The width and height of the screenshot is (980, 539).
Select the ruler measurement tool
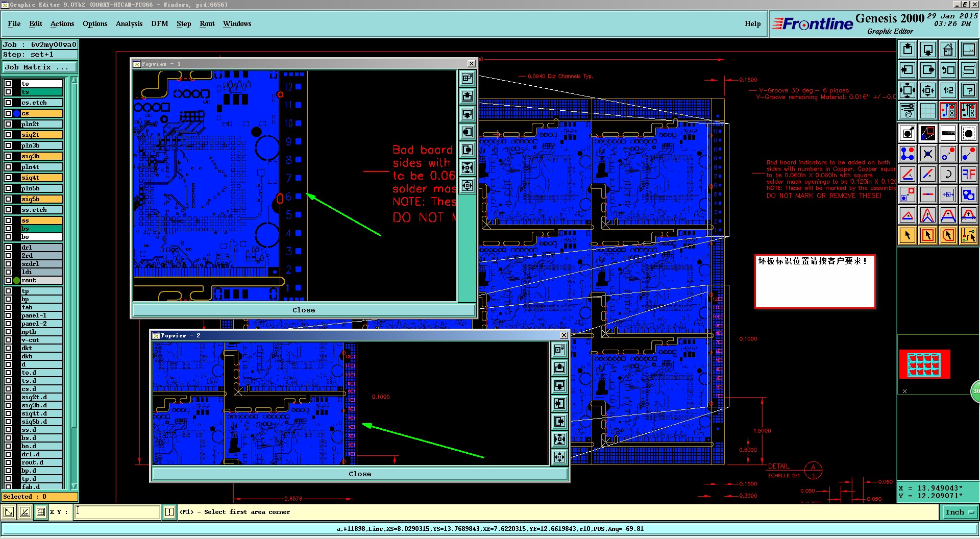point(948,134)
